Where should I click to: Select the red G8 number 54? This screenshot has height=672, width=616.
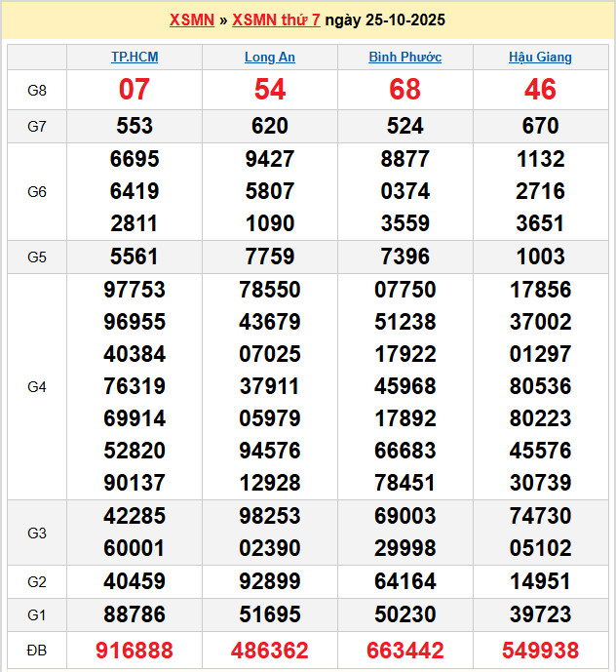[x=270, y=90]
